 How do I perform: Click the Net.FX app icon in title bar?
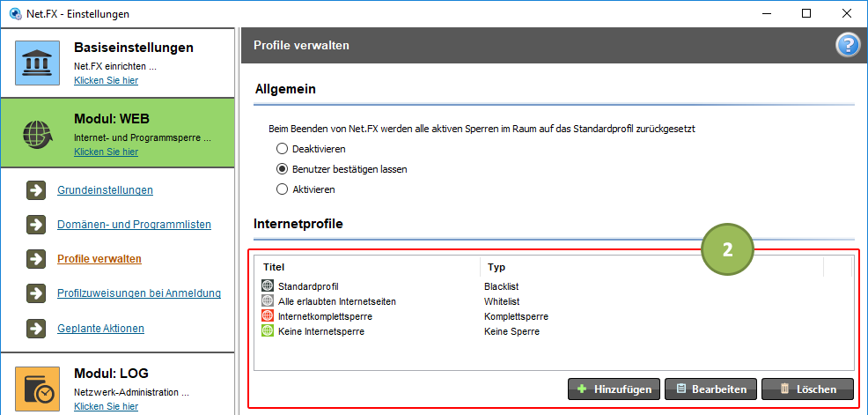(16, 14)
